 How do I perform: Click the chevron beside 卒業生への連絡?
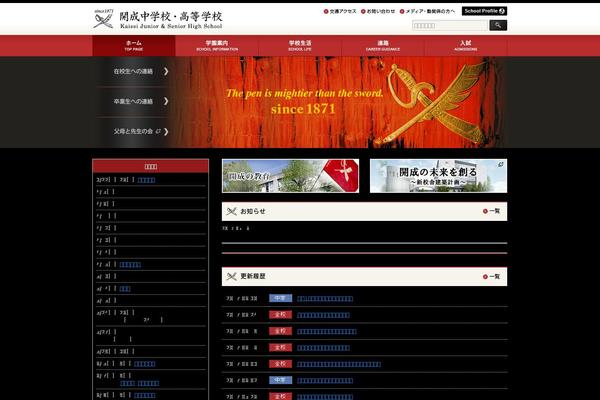(166, 101)
